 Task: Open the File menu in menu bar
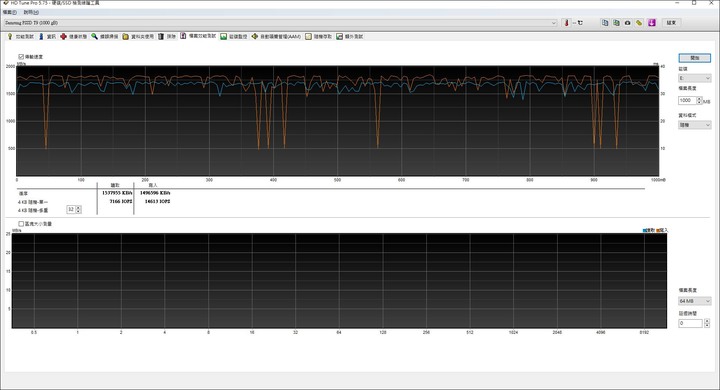point(9,12)
